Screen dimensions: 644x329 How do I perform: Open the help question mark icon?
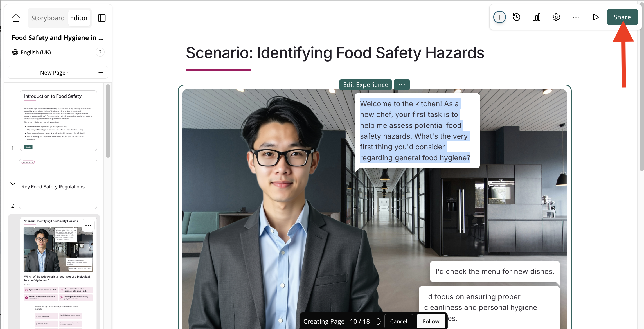(x=100, y=52)
